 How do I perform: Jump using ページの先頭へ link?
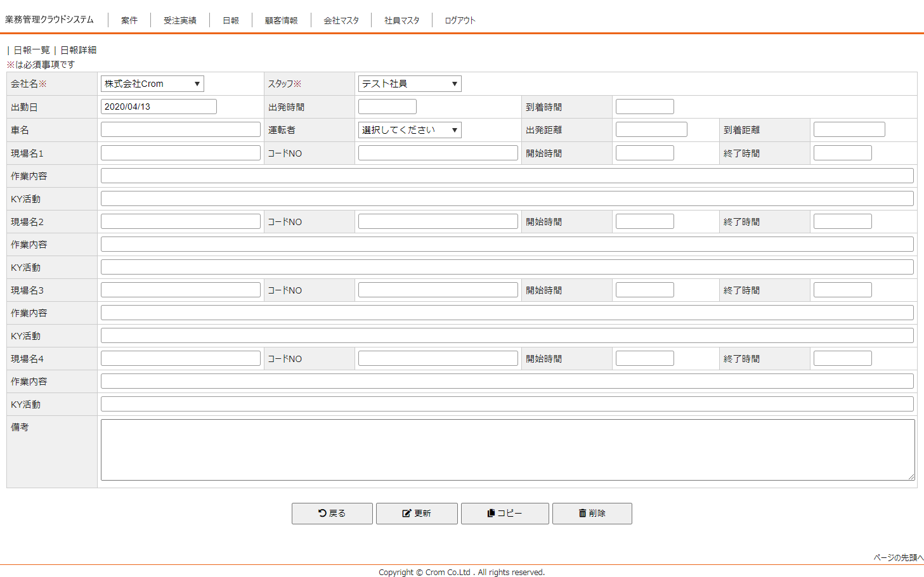[x=899, y=557]
